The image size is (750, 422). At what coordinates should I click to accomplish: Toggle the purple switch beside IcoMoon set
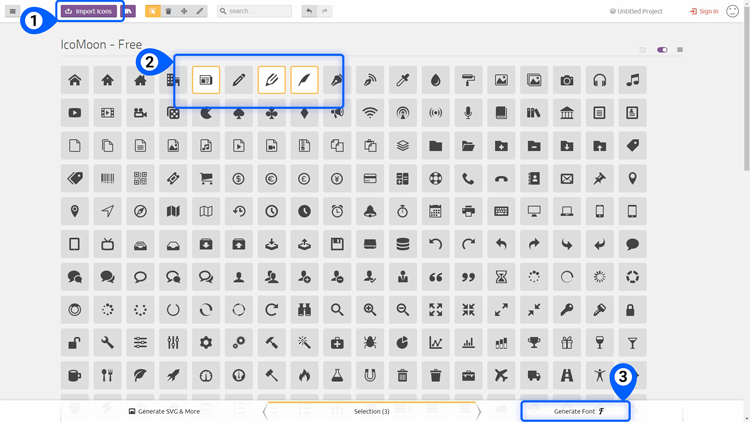click(662, 50)
